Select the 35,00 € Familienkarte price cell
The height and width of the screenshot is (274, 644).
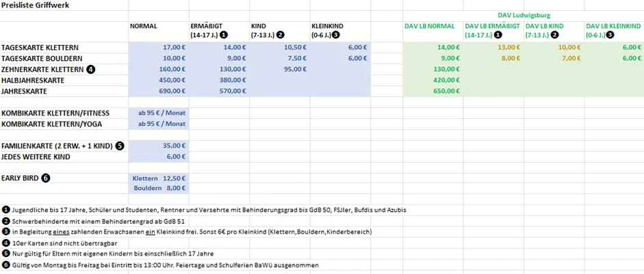point(159,146)
